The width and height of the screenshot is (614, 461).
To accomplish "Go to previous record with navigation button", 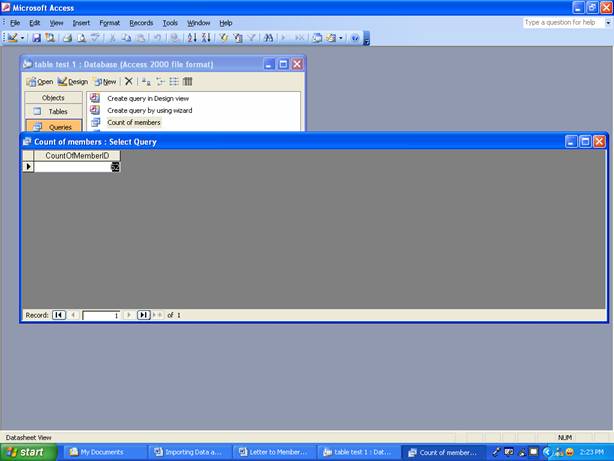I will 73,315.
